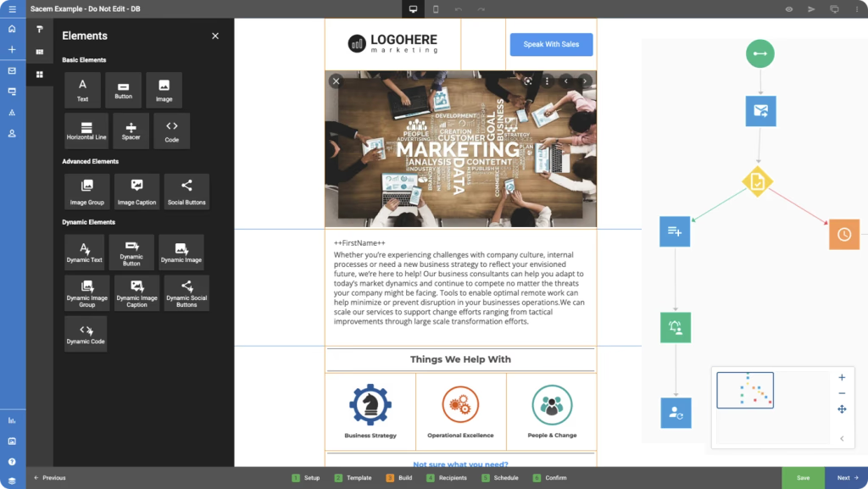Toggle the preview eye icon
Screen dimensions: 868x489
point(789,8)
